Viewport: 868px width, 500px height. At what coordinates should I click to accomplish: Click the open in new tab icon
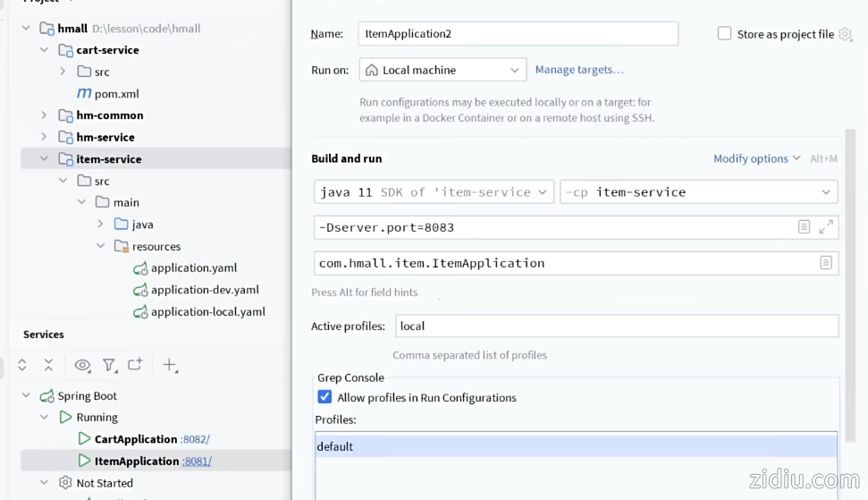point(135,365)
